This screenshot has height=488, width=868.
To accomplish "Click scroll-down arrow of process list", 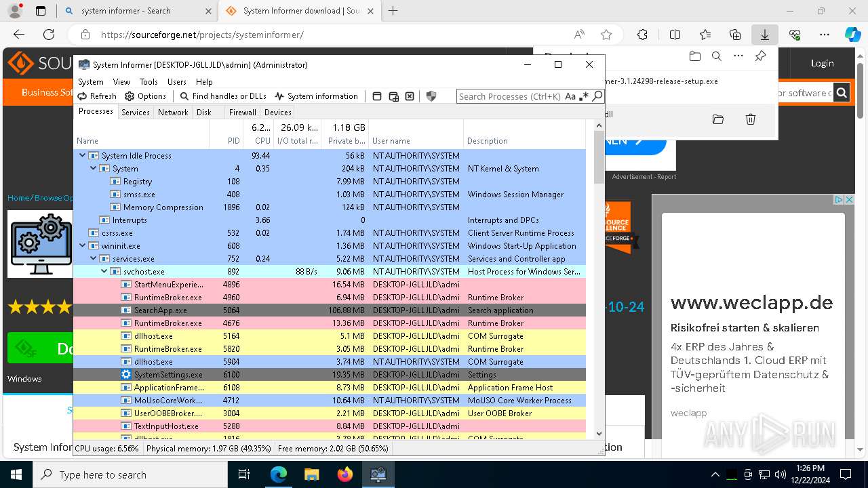I will pyautogui.click(x=599, y=434).
